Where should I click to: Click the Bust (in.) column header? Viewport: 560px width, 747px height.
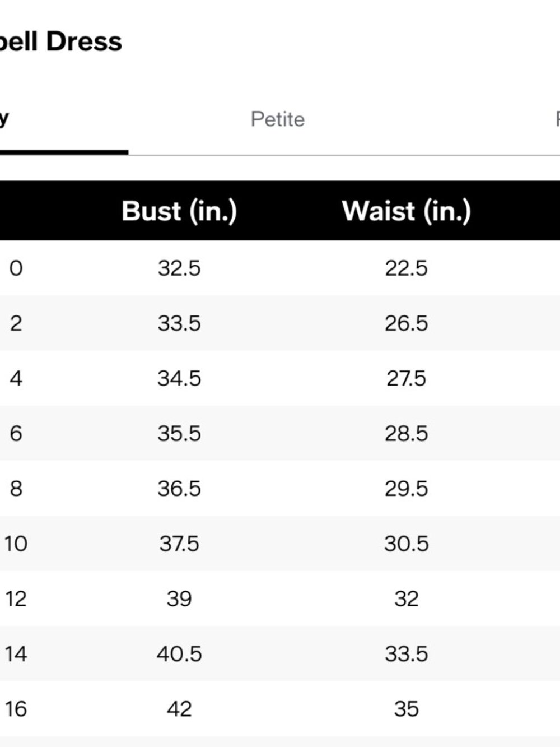[179, 211]
